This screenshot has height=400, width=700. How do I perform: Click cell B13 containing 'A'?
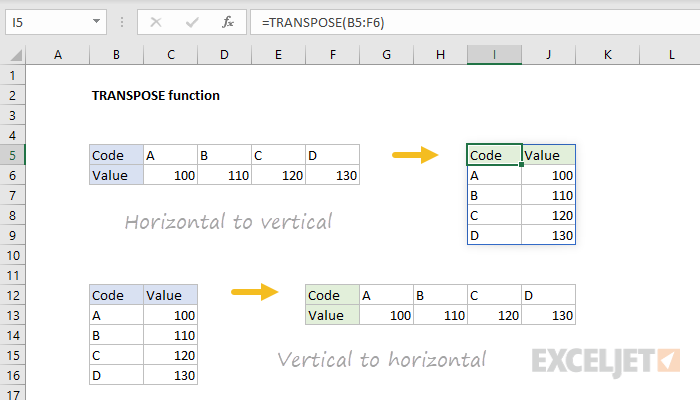coord(116,316)
